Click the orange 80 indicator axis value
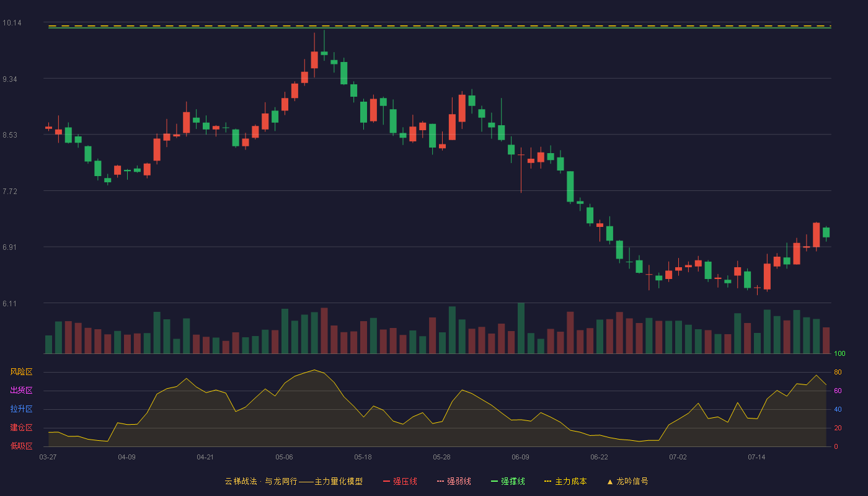Image resolution: width=868 pixels, height=496 pixels. click(838, 372)
